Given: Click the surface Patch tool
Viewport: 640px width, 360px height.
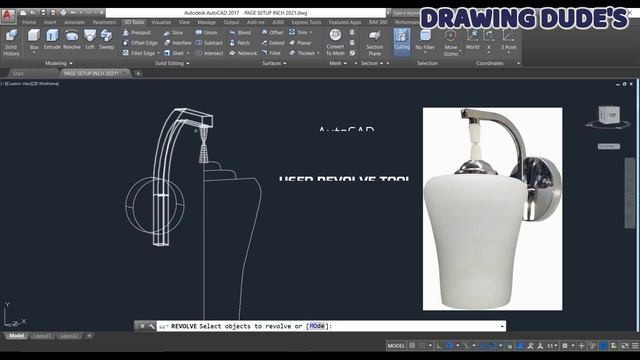Looking at the screenshot, I should point(239,42).
